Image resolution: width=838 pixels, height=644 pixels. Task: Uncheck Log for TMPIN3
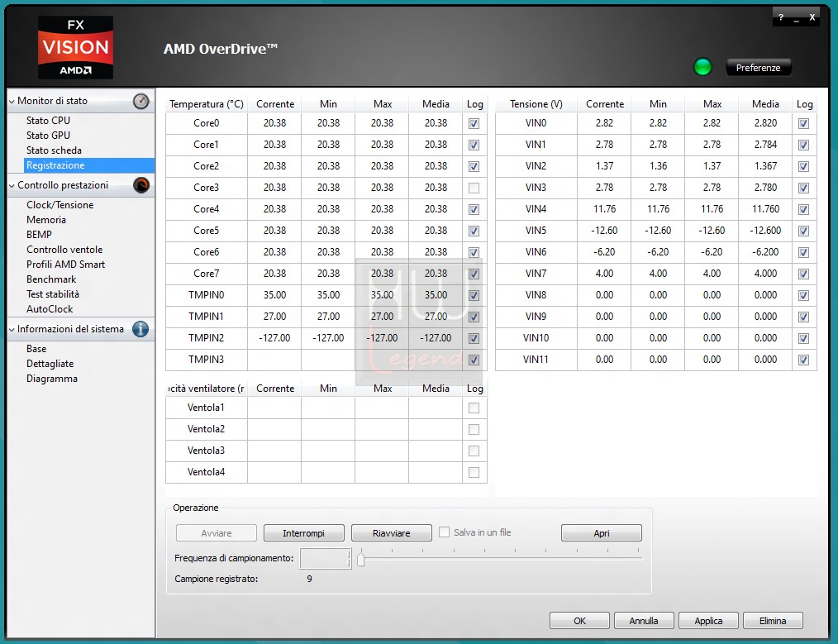474,360
